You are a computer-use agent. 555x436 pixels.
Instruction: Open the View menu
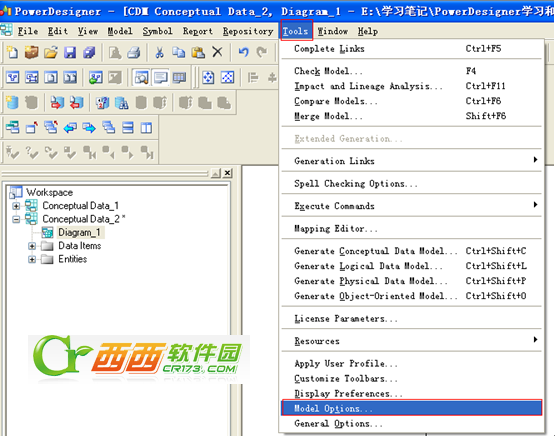point(88,31)
